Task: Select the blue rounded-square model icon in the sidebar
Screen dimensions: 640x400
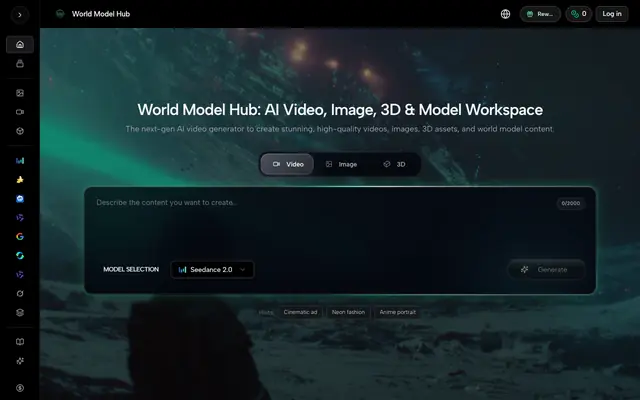Action: point(20,199)
